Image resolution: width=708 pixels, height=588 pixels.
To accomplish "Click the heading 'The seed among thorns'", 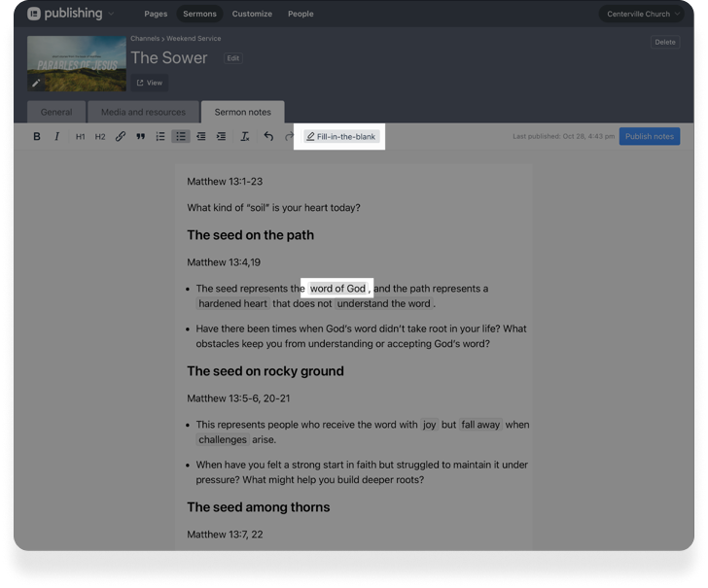I will [259, 507].
